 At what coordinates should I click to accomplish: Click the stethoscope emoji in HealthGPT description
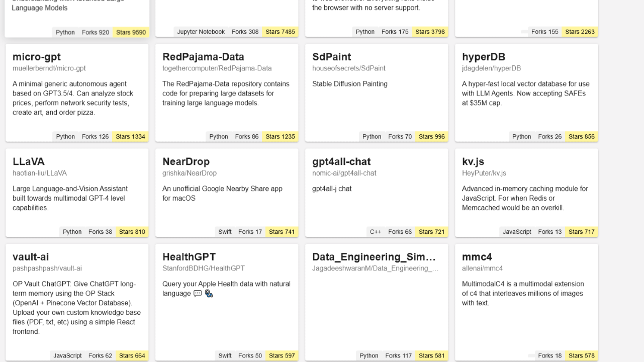pyautogui.click(x=209, y=294)
